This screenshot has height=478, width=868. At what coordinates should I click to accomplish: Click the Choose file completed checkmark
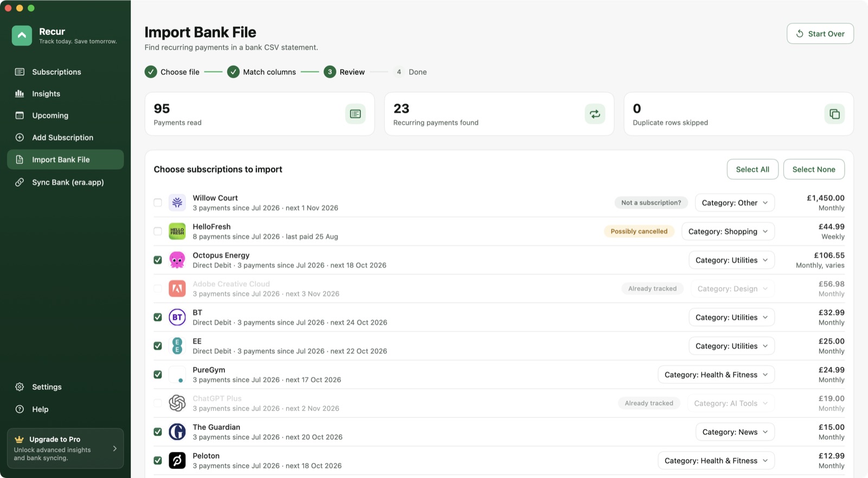(151, 72)
